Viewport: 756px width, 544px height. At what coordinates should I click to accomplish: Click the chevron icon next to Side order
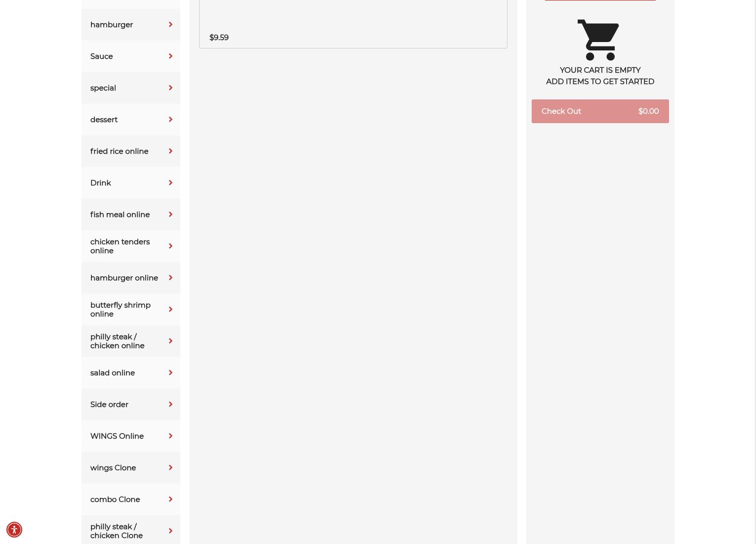click(170, 405)
